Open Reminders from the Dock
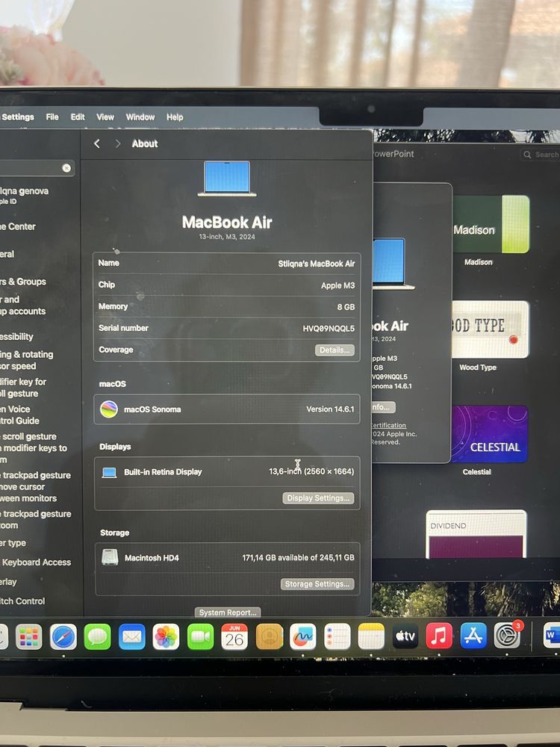 click(x=337, y=637)
